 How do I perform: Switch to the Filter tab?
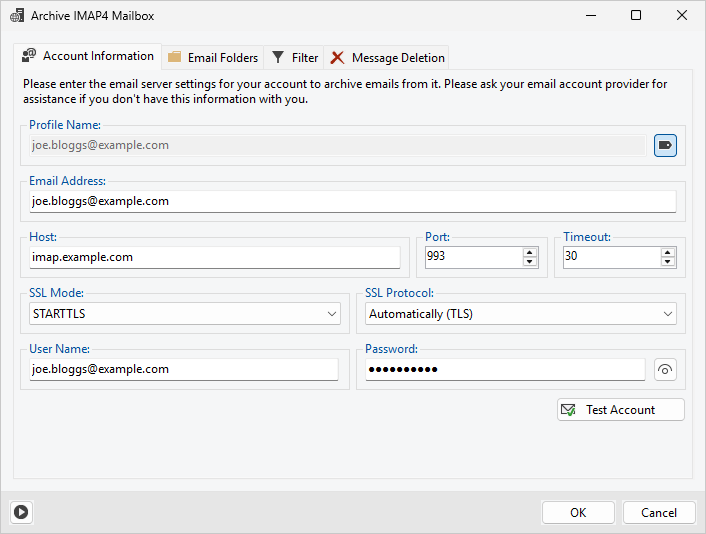(x=295, y=58)
